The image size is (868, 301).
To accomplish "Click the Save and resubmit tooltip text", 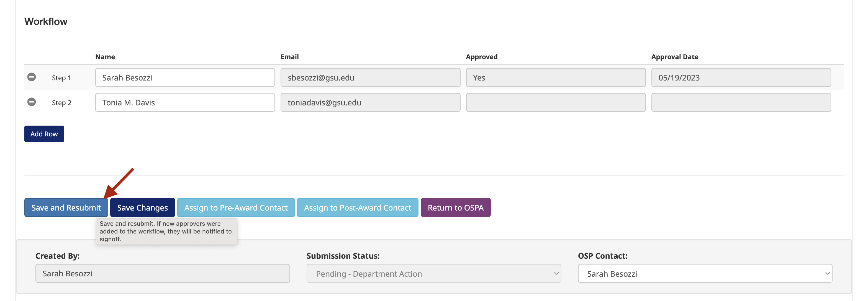I will coord(166,232).
